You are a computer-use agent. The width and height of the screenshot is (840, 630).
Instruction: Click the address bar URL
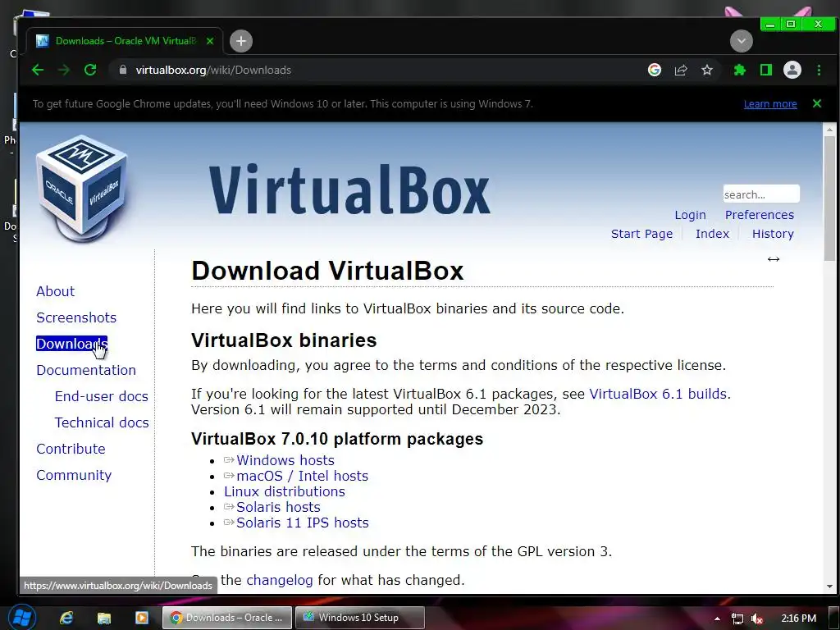click(x=213, y=71)
